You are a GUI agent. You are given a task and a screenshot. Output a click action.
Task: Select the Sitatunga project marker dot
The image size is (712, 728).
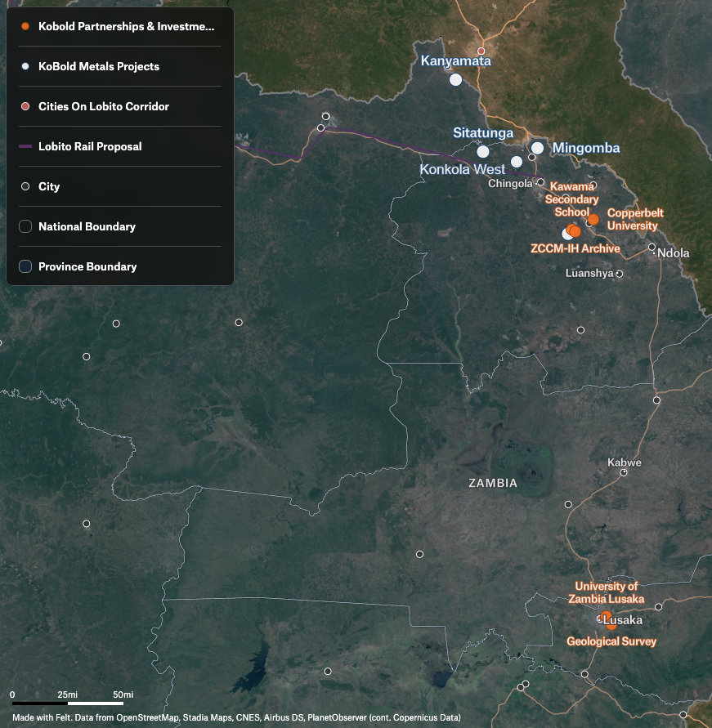coord(483,151)
